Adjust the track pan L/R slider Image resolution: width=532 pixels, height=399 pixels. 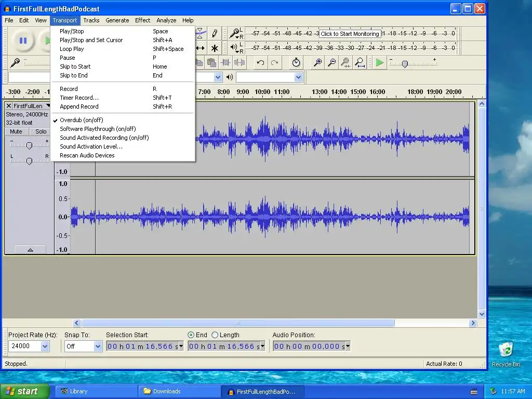coord(29,161)
